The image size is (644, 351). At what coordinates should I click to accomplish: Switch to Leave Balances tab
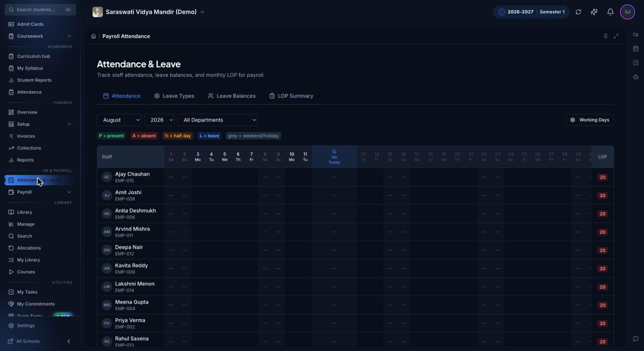pos(232,96)
